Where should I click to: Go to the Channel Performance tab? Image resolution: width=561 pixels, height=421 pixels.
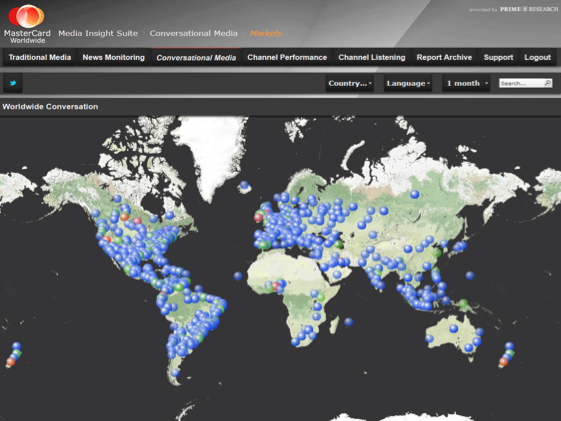coord(287,57)
